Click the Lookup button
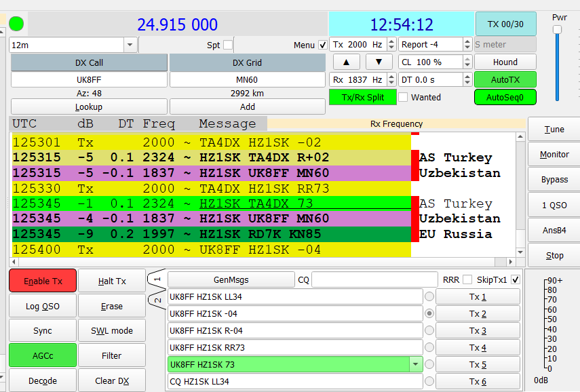The width and height of the screenshot is (580, 392). (89, 106)
